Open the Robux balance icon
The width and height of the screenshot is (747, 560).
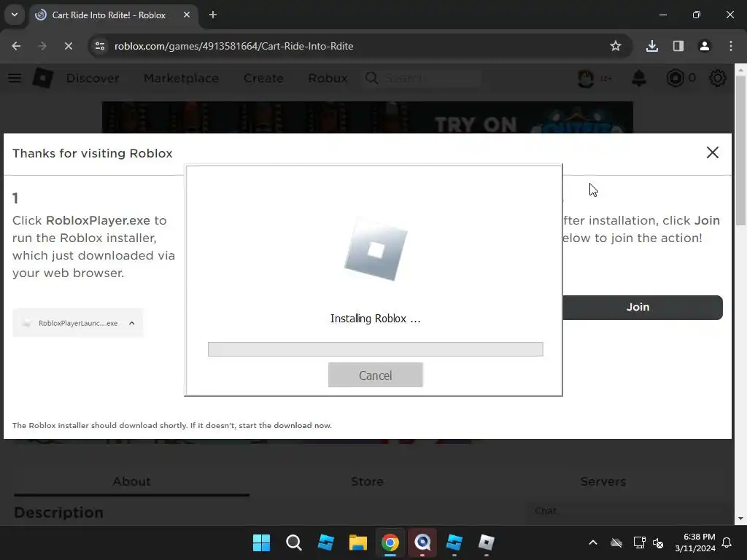(x=675, y=78)
